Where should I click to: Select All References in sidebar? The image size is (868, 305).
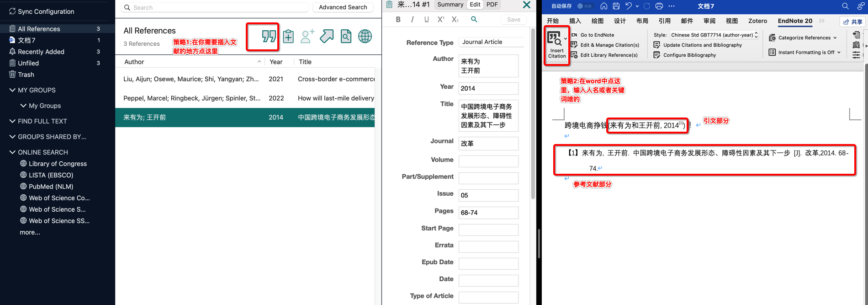pyautogui.click(x=57, y=29)
